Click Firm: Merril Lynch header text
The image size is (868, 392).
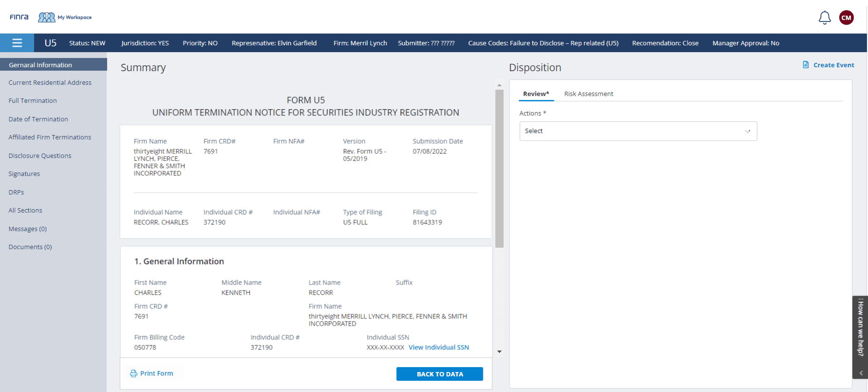(360, 43)
